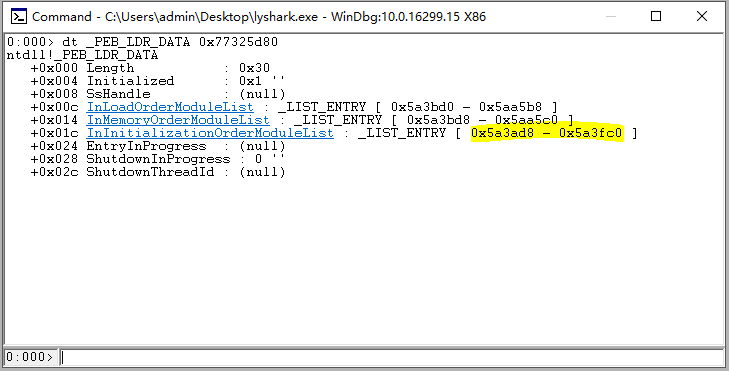Image resolution: width=729 pixels, height=371 pixels.
Task: Close the WinDbg Command window
Action: [x=702, y=17]
